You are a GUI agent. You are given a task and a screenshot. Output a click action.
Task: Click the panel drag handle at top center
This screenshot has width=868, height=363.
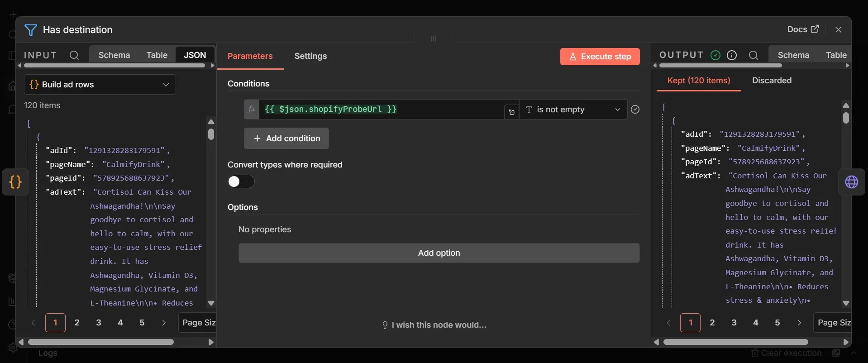[x=434, y=38]
